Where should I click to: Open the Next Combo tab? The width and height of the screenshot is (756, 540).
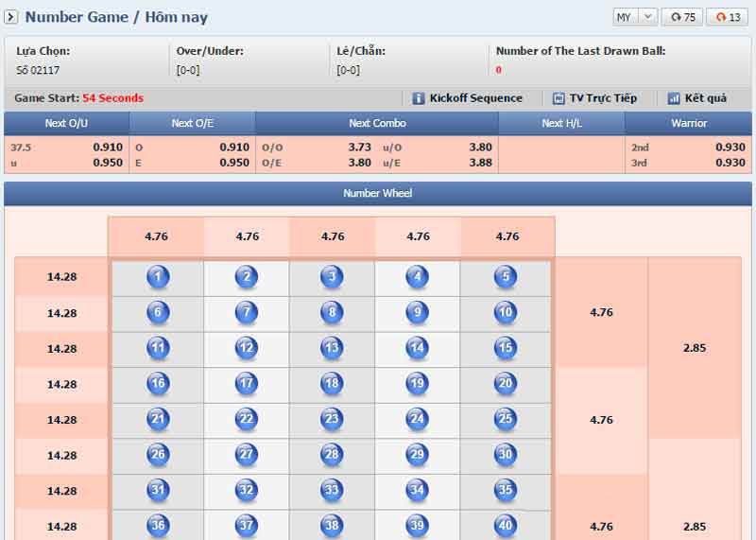click(377, 123)
